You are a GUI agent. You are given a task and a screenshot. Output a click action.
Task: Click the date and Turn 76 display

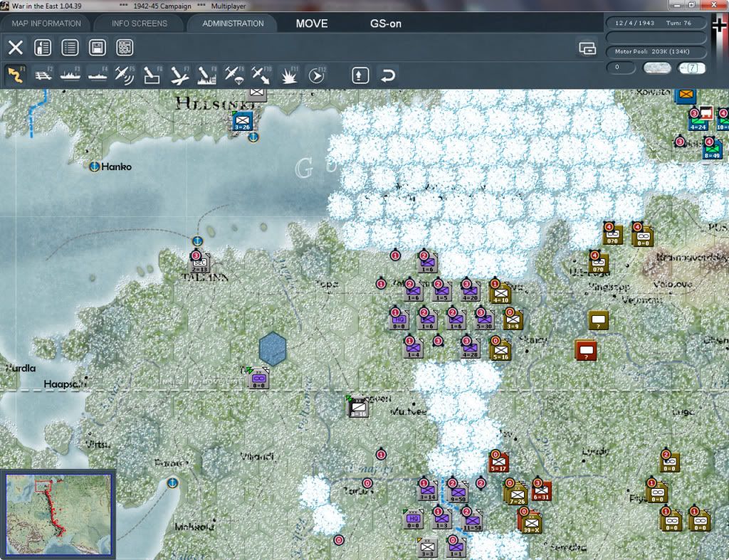coord(656,23)
